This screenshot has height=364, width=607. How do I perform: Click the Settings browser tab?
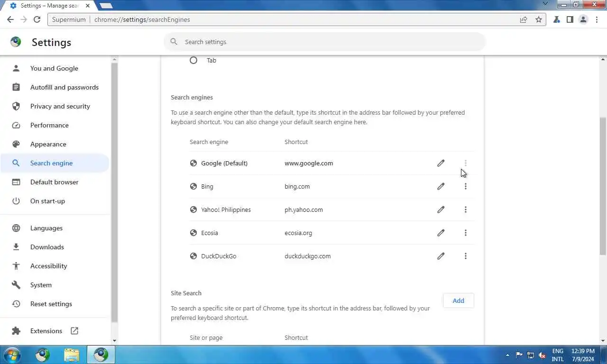[49, 6]
